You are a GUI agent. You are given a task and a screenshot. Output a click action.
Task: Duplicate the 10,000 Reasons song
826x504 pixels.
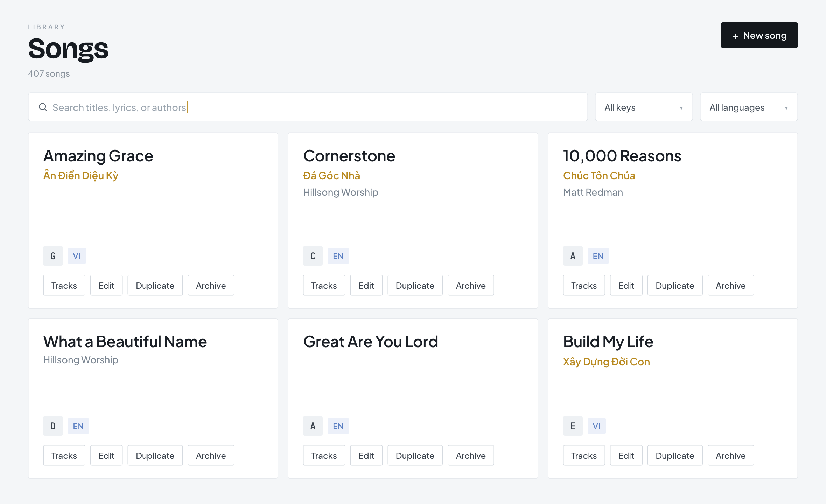tap(675, 285)
